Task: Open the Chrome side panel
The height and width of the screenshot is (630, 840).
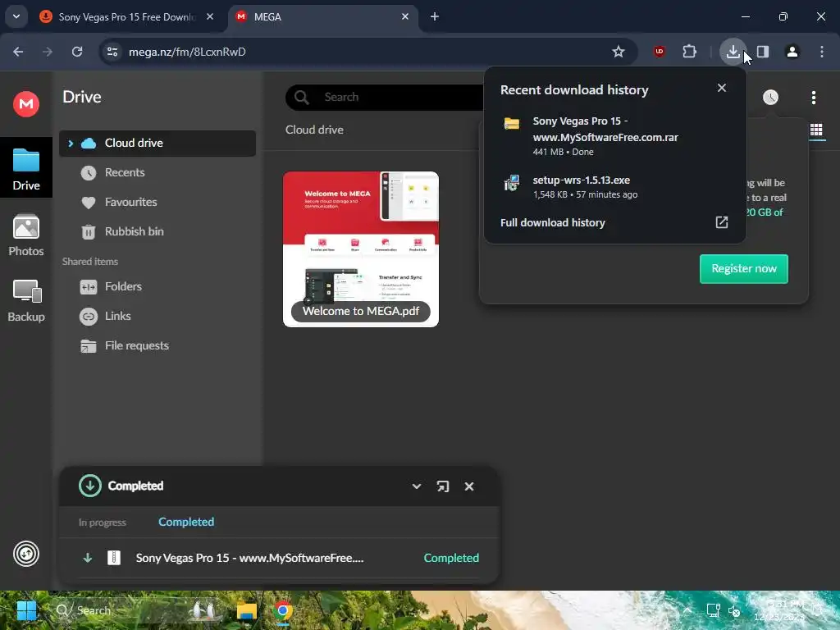Action: [763, 52]
